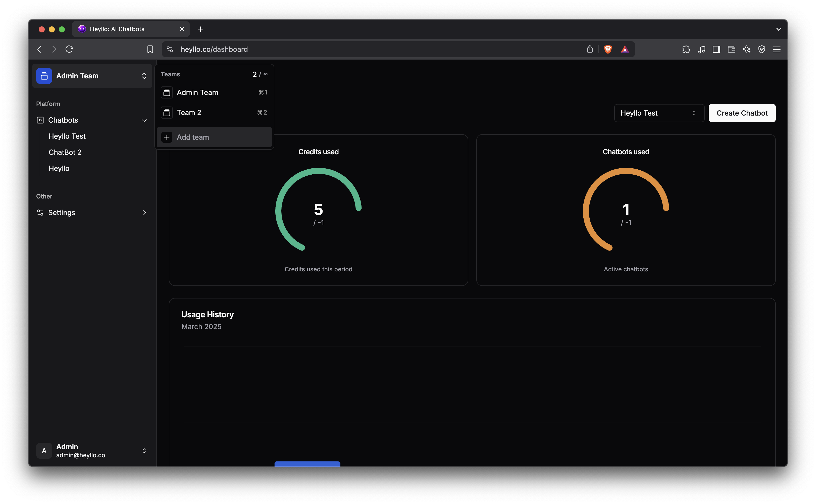Close the Heyllo: AI Chatbots tab
816x504 pixels.
[x=182, y=29]
